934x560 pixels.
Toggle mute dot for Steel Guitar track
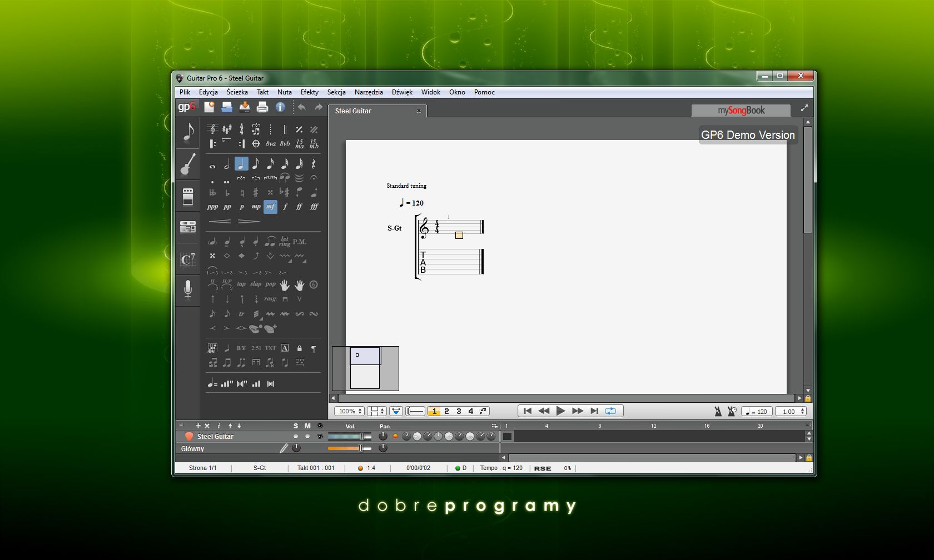[307, 437]
